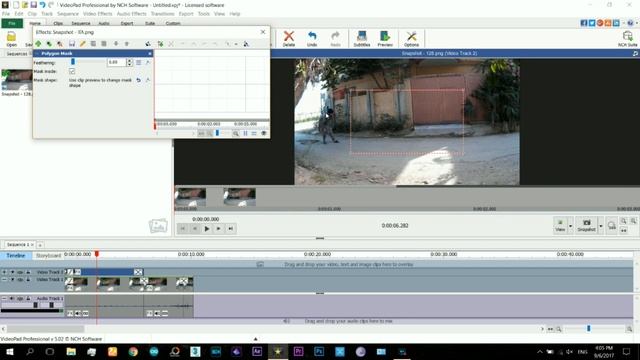Click the transition icon at end of Video Track 2 clip

coord(138,272)
